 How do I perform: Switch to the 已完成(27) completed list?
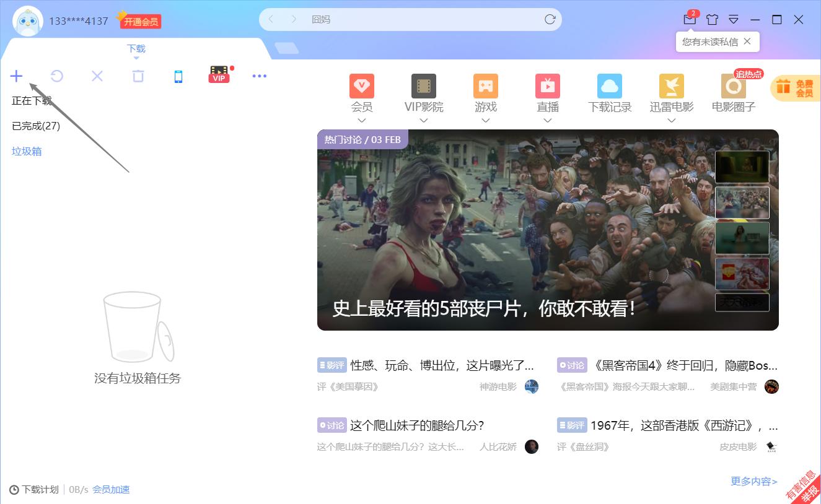[x=37, y=125]
